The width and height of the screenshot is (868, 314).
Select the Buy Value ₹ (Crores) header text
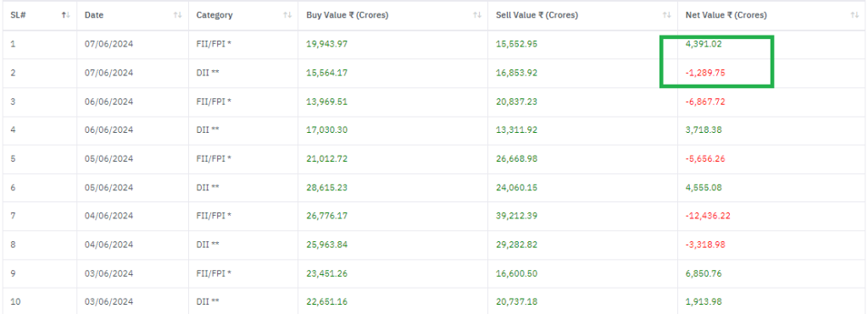coord(347,15)
